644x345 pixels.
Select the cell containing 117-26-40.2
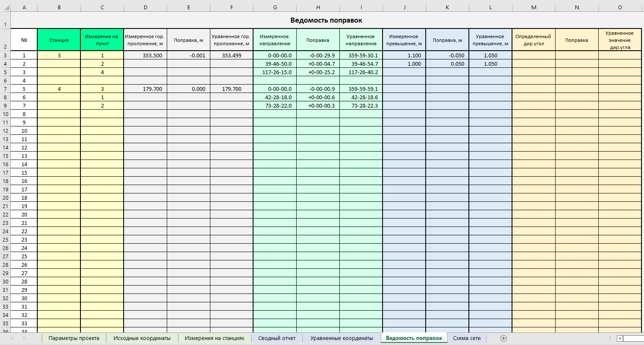[x=361, y=72]
